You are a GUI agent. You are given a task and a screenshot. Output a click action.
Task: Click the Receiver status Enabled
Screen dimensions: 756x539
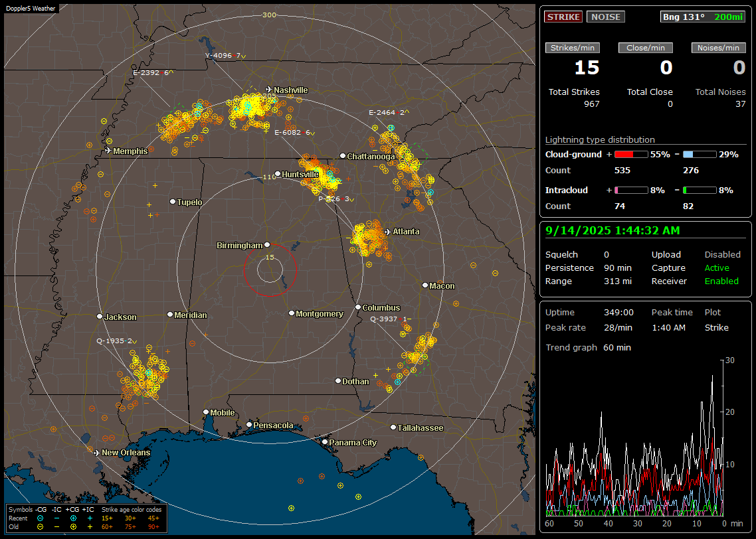pyautogui.click(x=721, y=281)
